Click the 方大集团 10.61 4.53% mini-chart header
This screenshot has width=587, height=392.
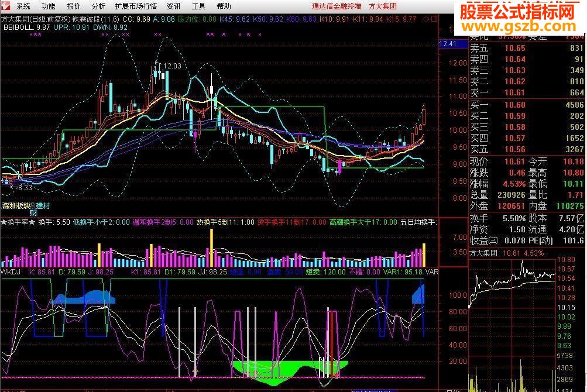click(x=506, y=253)
